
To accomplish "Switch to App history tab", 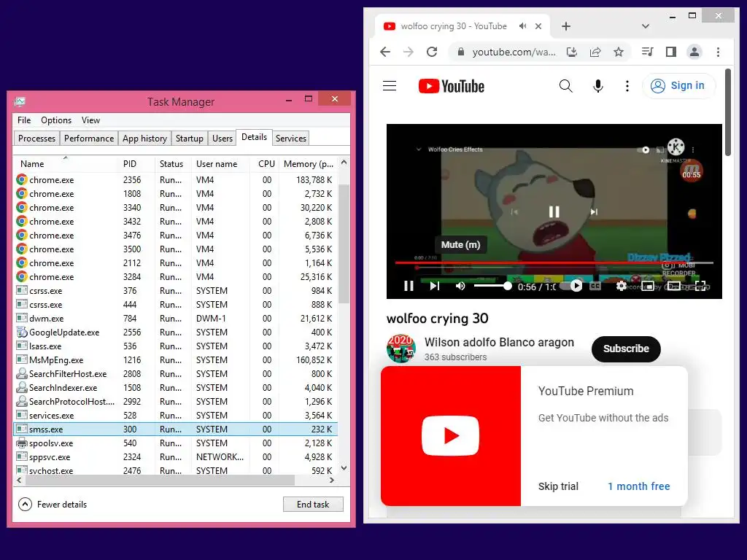I will click(144, 138).
